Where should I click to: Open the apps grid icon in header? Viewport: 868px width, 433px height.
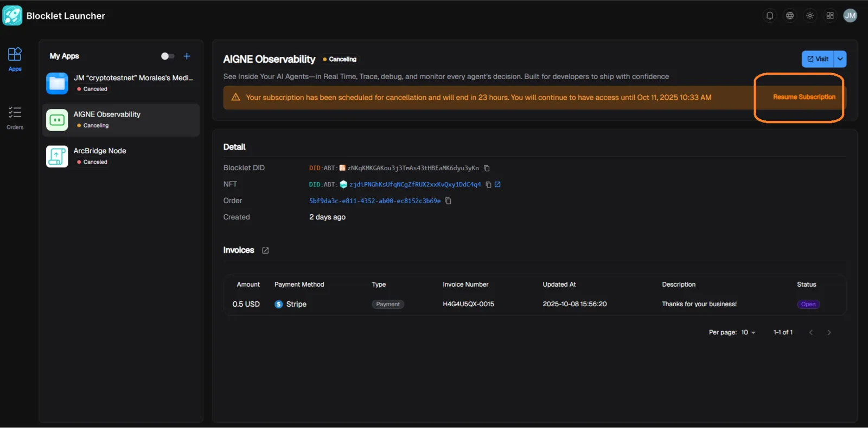(830, 16)
